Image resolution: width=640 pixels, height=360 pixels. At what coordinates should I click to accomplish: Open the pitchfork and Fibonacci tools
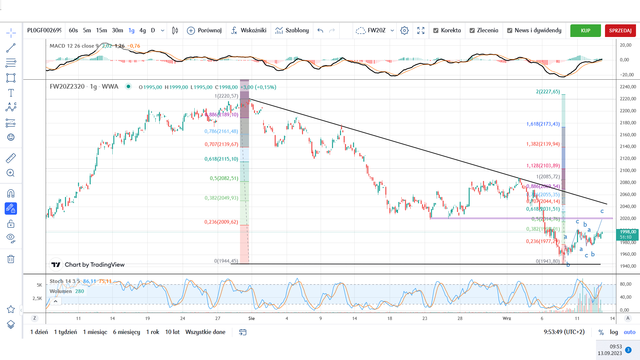[11, 63]
